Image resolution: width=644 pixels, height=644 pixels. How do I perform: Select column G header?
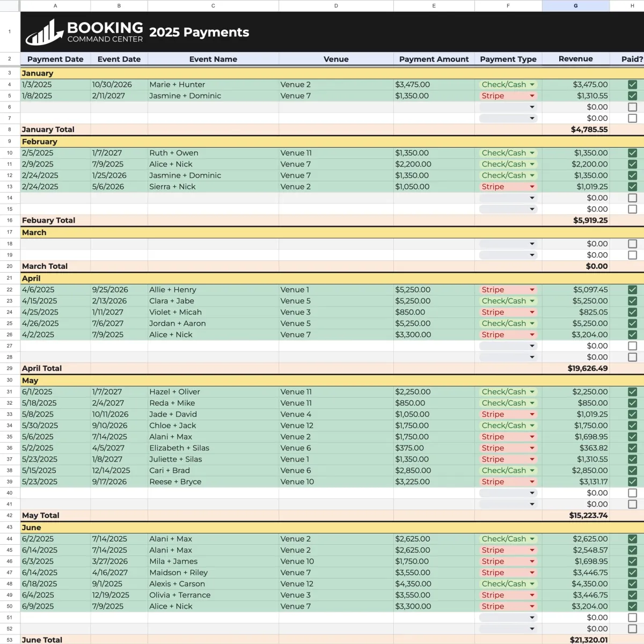tap(576, 6)
